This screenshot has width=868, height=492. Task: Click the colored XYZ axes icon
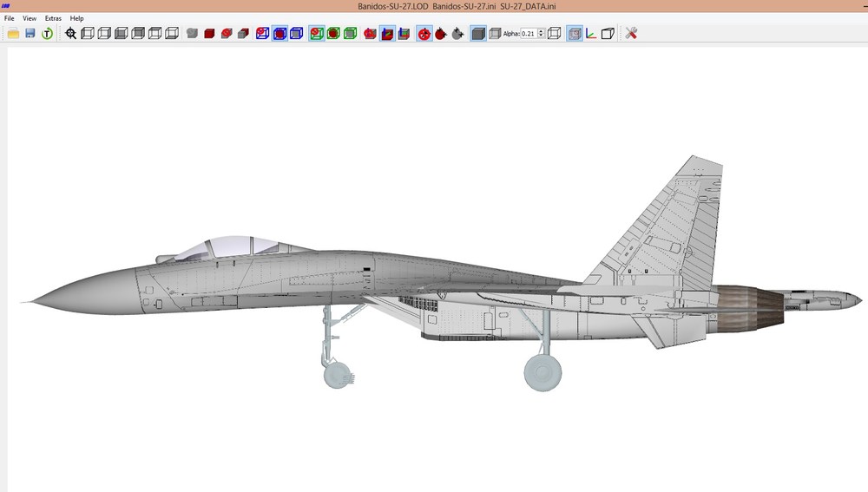pyautogui.click(x=591, y=33)
